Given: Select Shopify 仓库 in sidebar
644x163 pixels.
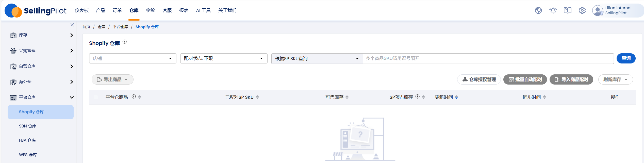Looking at the screenshot, I should pyautogui.click(x=41, y=112).
